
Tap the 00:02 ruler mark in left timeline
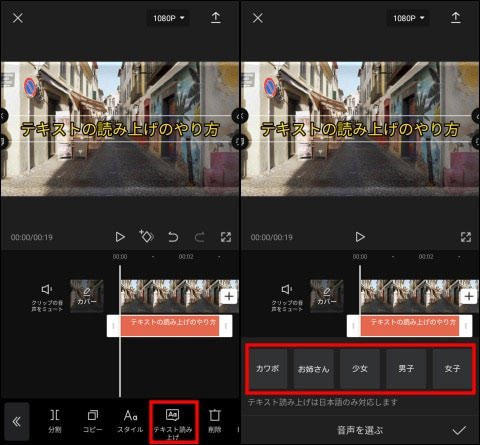(186, 257)
